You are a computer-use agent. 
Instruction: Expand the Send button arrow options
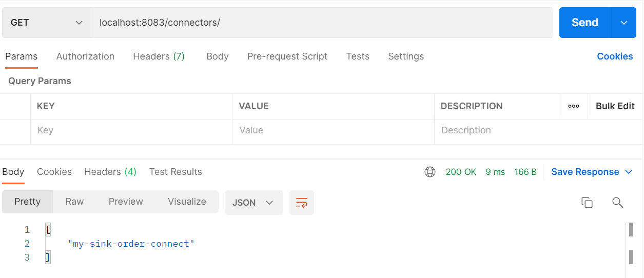pyautogui.click(x=624, y=23)
